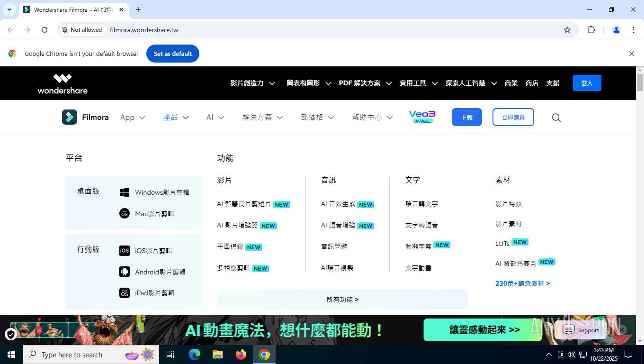Open the tab search chevron in Chrome
644x364 pixels.
coord(9,9)
